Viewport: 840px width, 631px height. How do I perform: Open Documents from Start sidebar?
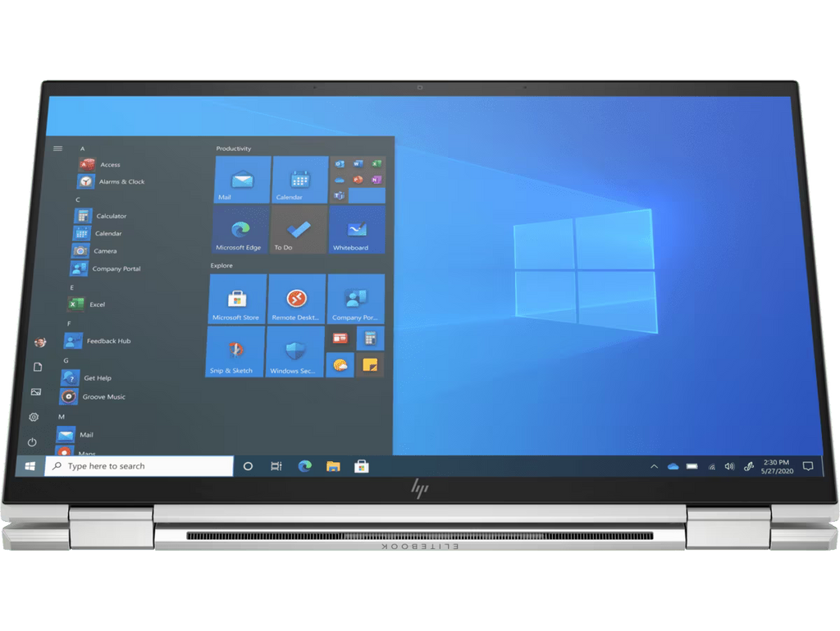(38, 367)
